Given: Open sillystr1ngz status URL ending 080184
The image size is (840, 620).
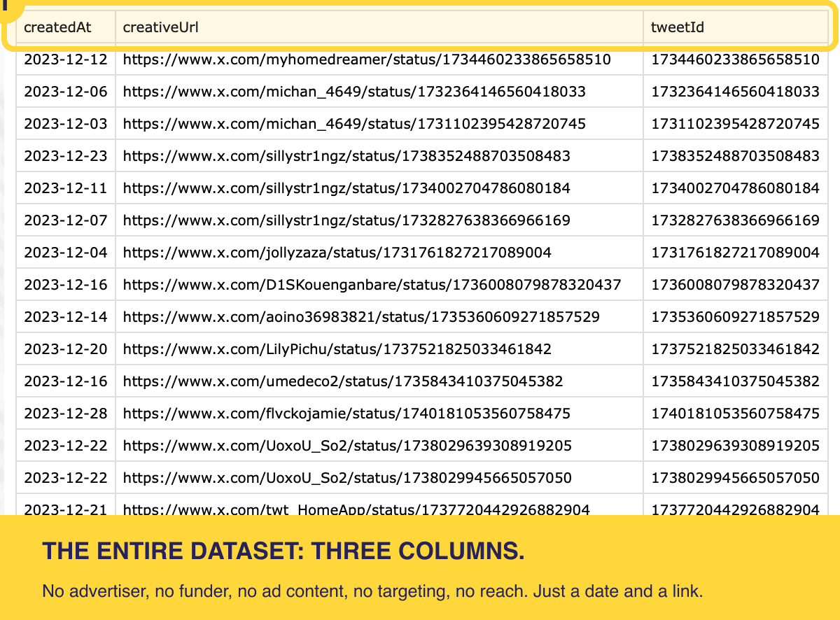Looking at the screenshot, I should click(346, 188).
